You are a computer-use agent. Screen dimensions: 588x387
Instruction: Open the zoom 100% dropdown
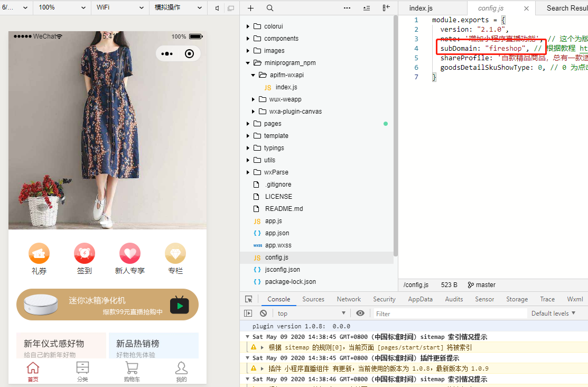click(x=62, y=7)
